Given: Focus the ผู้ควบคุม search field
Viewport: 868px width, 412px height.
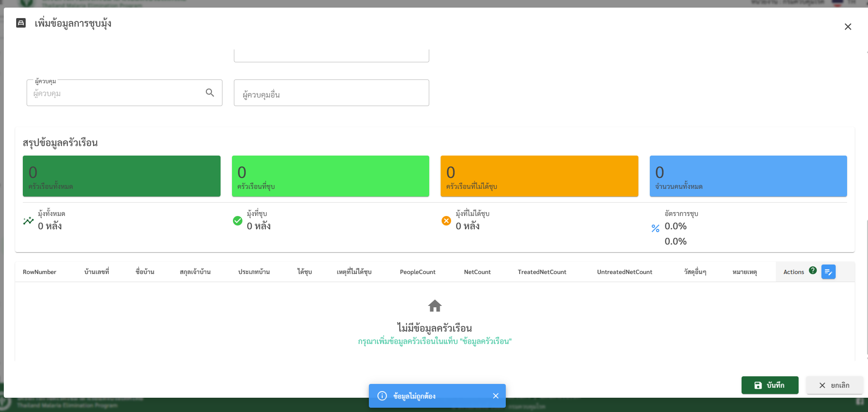Looking at the screenshot, I should click(116, 93).
